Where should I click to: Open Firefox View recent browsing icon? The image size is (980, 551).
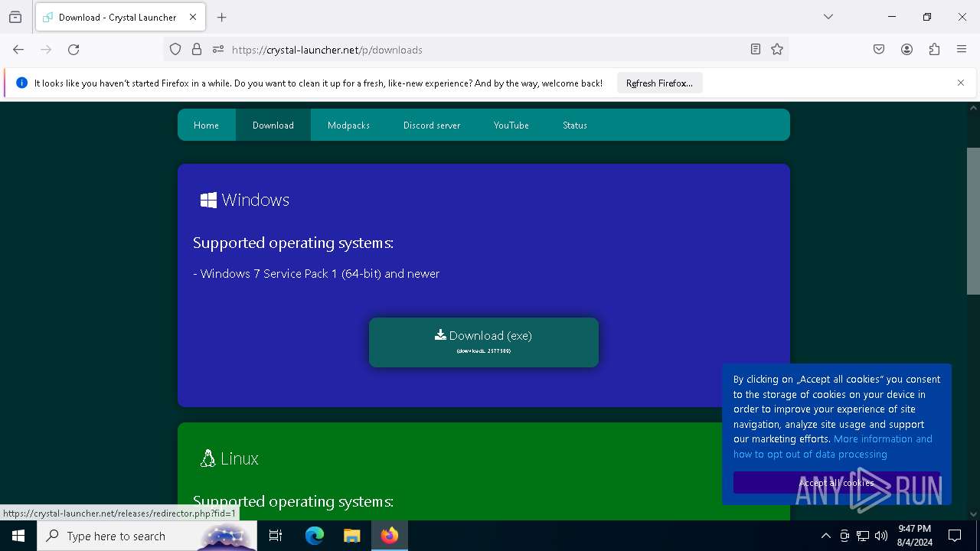15,17
